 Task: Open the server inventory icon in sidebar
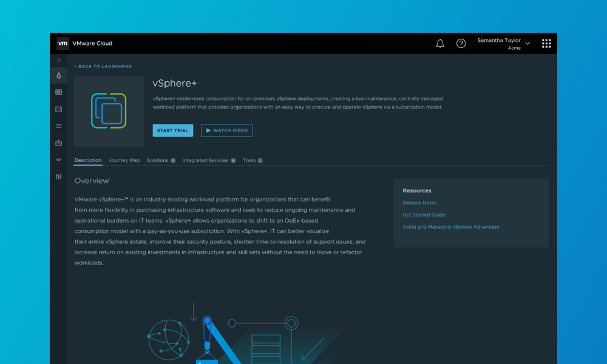(x=58, y=92)
